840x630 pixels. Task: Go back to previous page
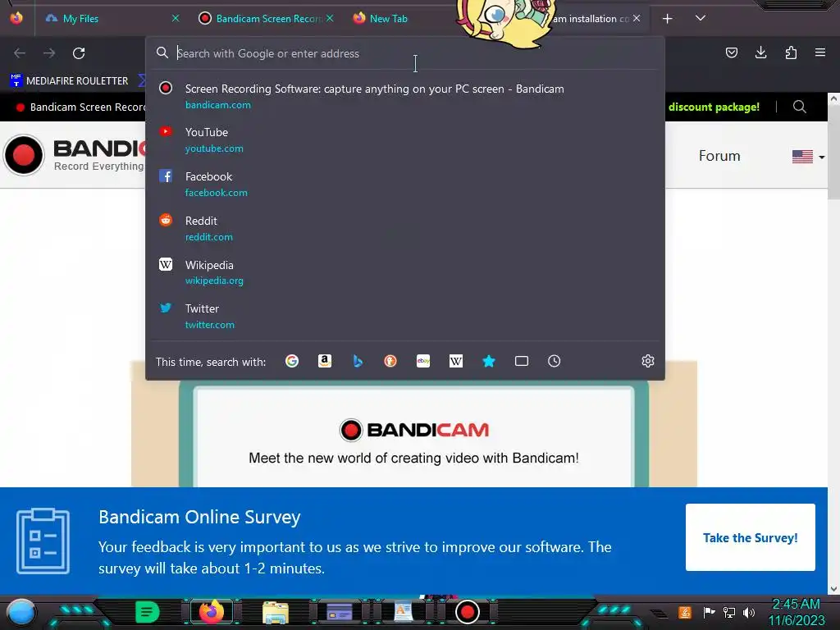coord(20,53)
